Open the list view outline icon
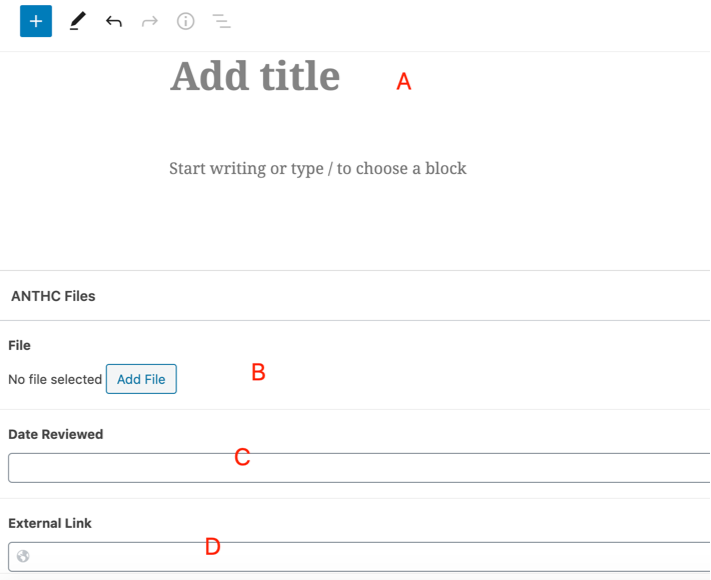 pyautogui.click(x=222, y=21)
